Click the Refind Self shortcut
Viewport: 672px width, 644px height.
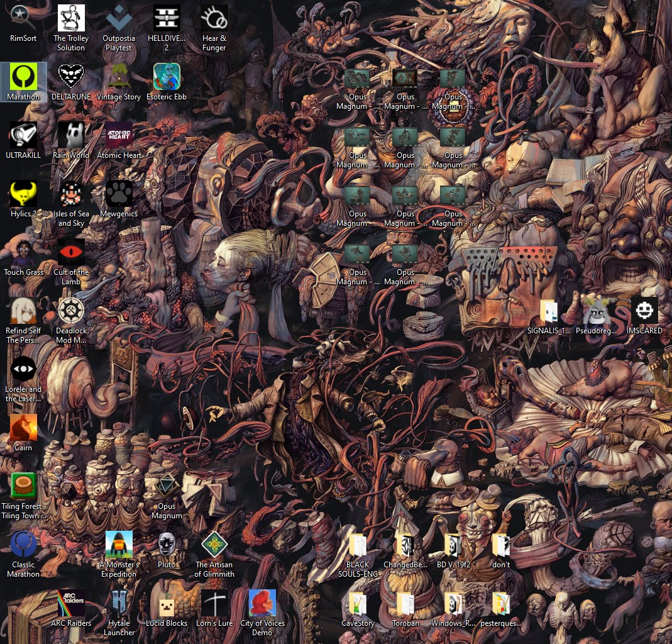23,311
